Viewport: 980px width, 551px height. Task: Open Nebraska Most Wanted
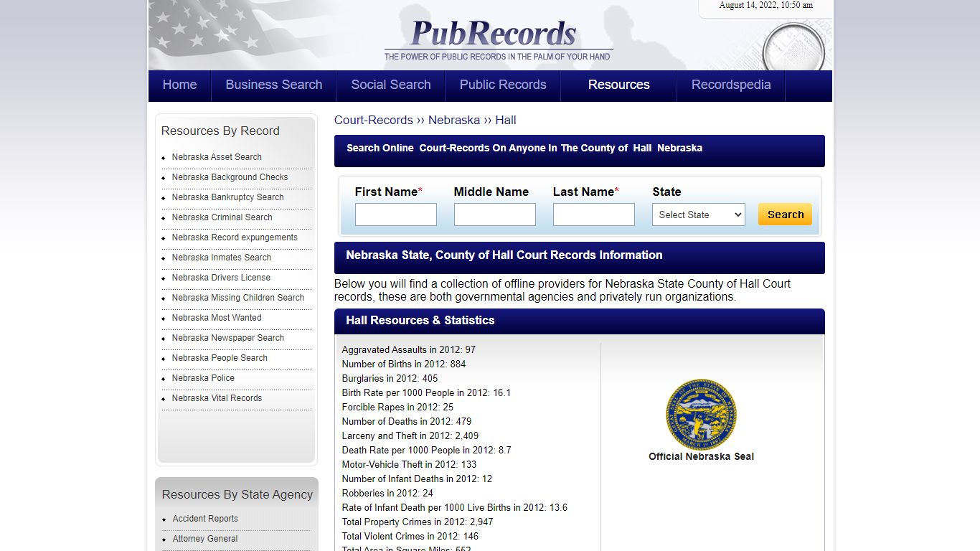point(217,318)
